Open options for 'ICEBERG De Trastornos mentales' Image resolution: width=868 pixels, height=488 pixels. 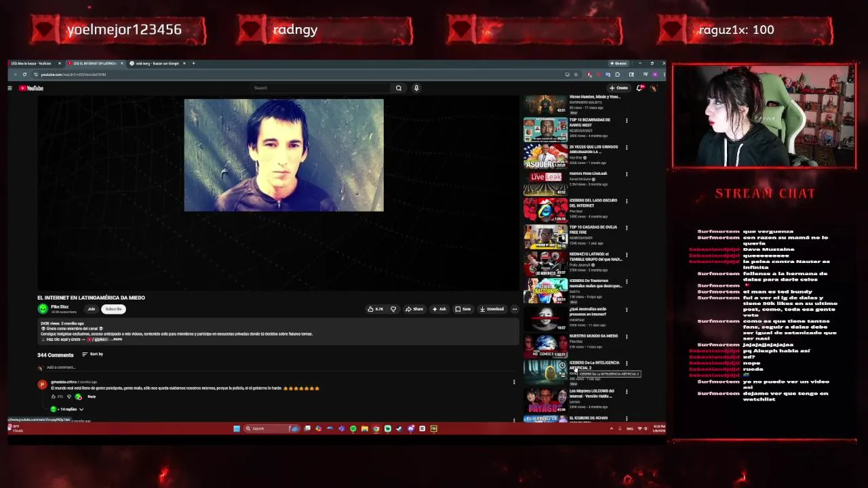(x=627, y=282)
